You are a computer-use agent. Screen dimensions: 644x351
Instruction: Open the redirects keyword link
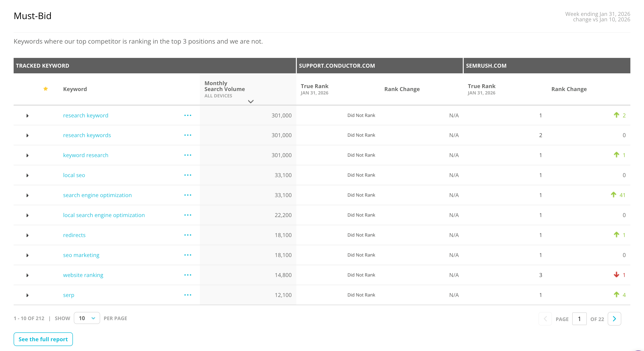tap(74, 235)
